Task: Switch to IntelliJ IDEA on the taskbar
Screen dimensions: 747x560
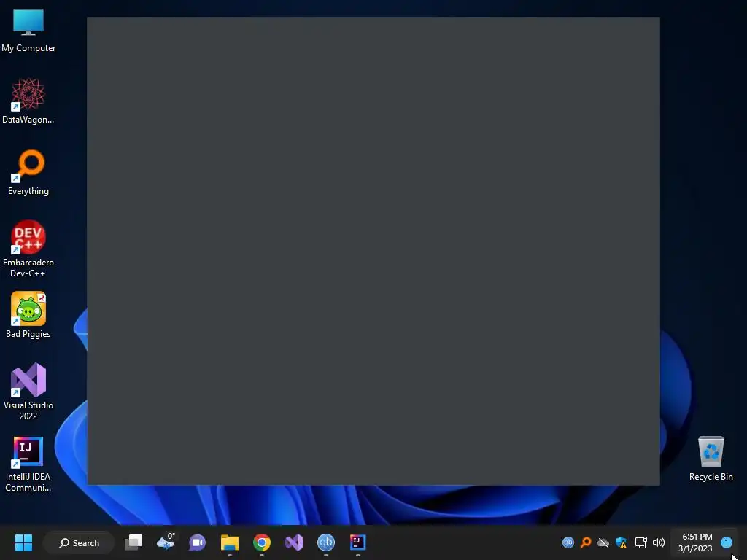Action: (x=357, y=542)
